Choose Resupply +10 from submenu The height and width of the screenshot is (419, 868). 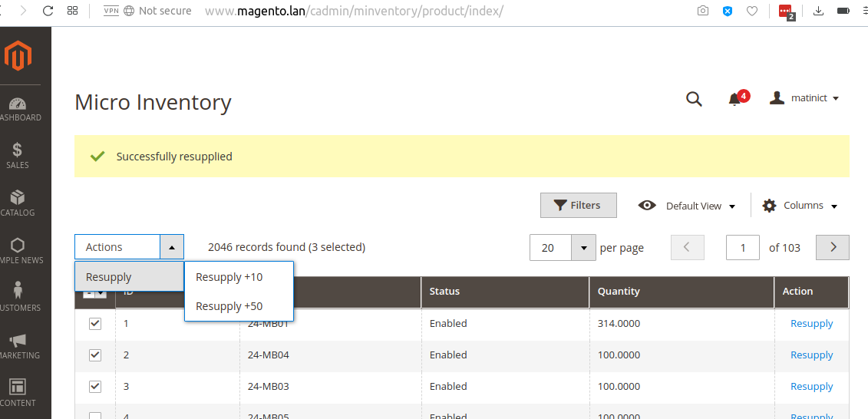229,277
